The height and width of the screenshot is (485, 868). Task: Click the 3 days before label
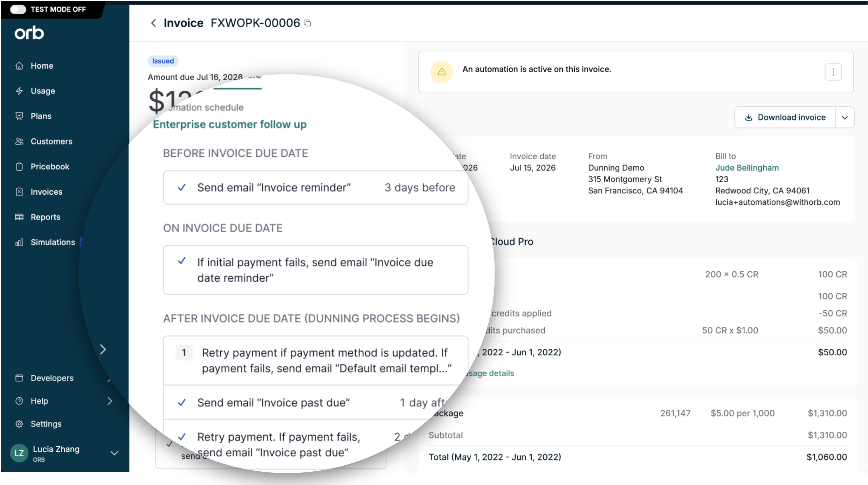(x=420, y=188)
